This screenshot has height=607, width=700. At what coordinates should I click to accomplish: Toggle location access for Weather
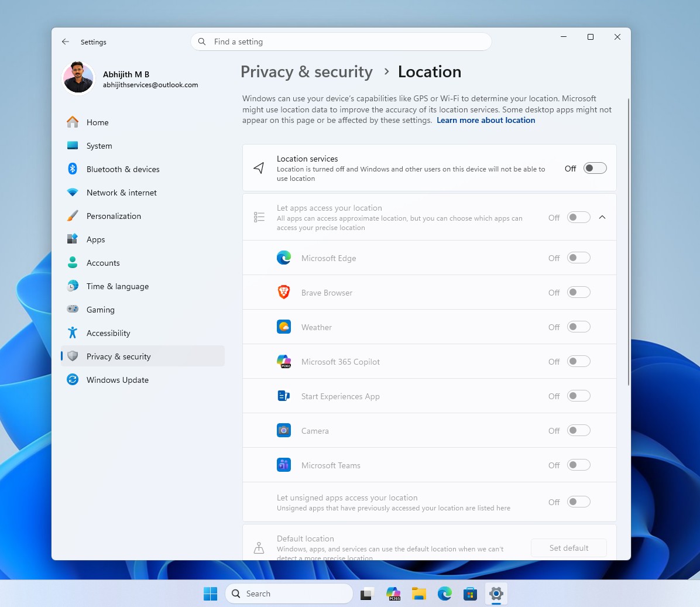(579, 327)
